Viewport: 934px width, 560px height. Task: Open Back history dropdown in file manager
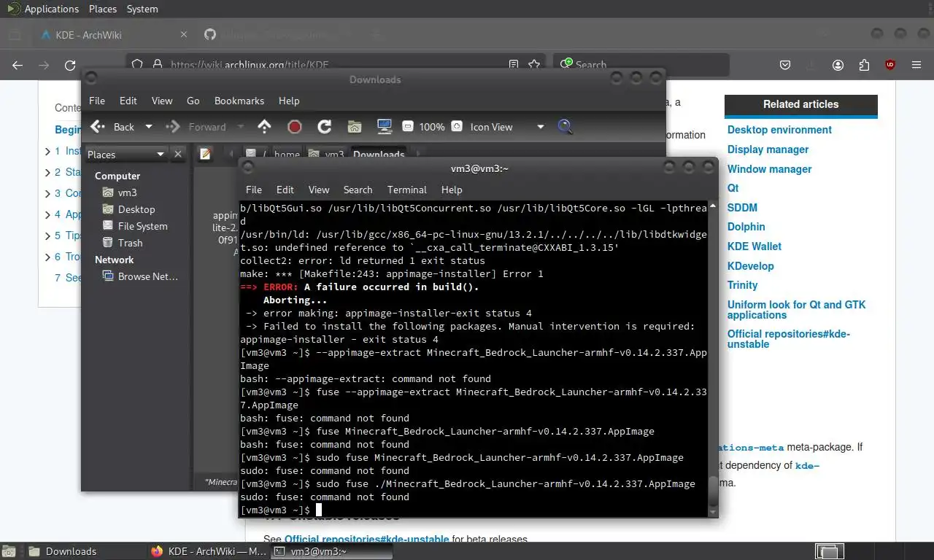point(149,127)
